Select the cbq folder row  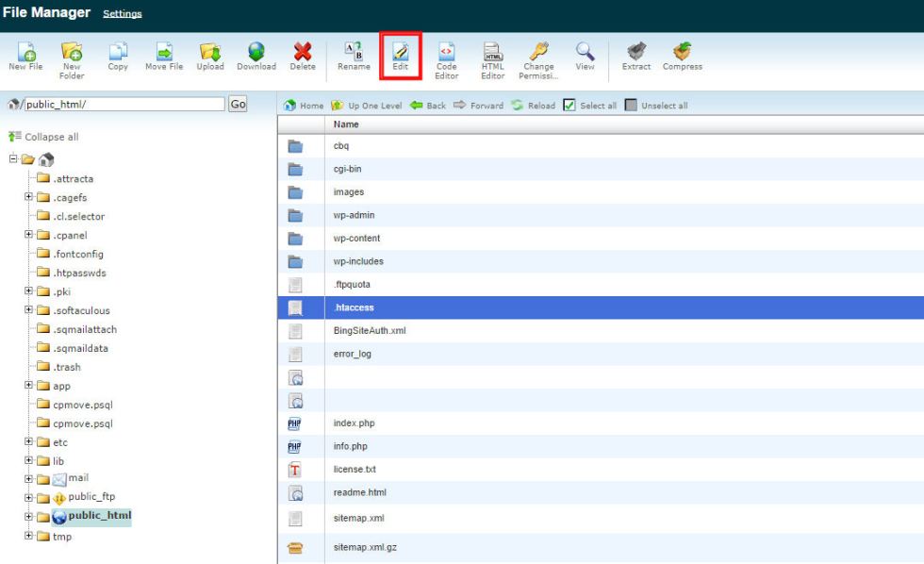pos(601,146)
